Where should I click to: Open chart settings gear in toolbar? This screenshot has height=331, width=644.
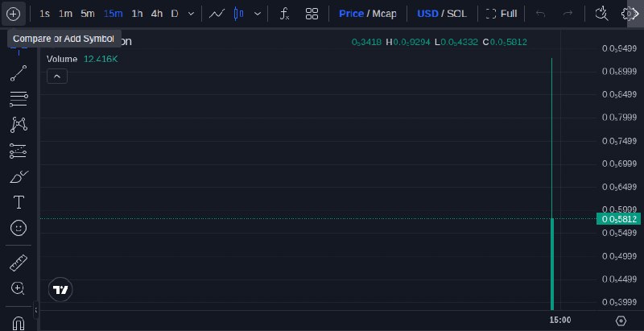click(x=628, y=14)
